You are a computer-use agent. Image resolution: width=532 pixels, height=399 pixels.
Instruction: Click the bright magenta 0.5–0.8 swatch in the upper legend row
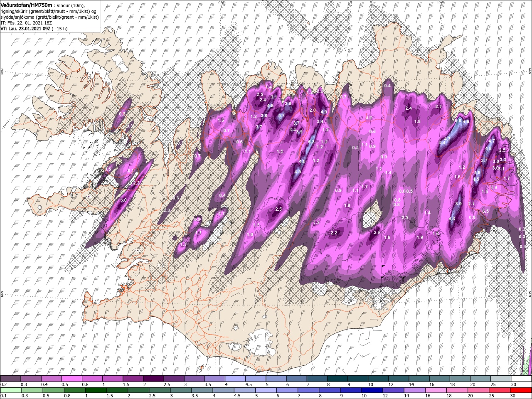tap(71, 379)
